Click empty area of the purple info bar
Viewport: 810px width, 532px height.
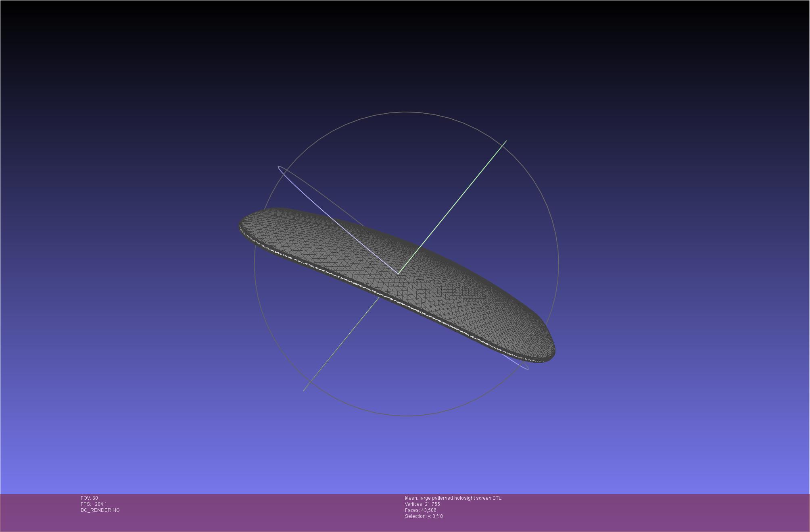(645, 512)
